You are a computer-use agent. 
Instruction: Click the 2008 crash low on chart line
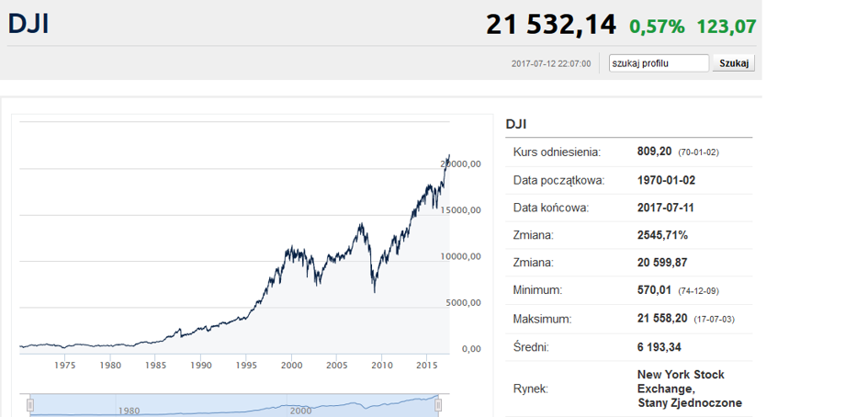(375, 291)
